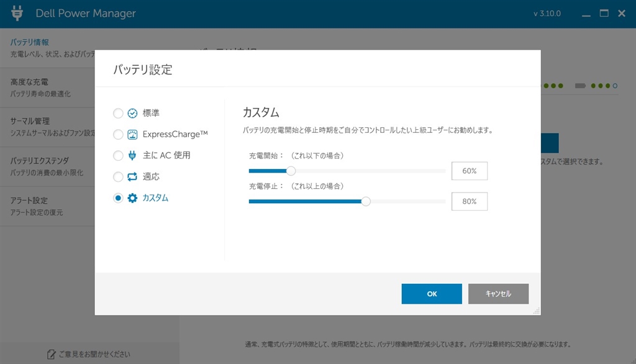Enable the 適応 radio option
Viewport: 636px width, 364px height.
click(118, 176)
